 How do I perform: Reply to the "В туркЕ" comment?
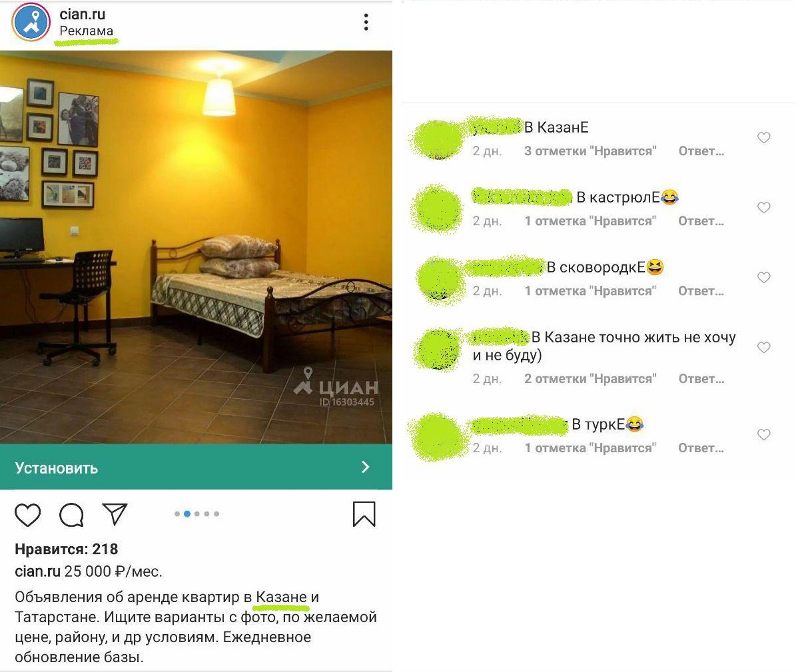tap(701, 448)
